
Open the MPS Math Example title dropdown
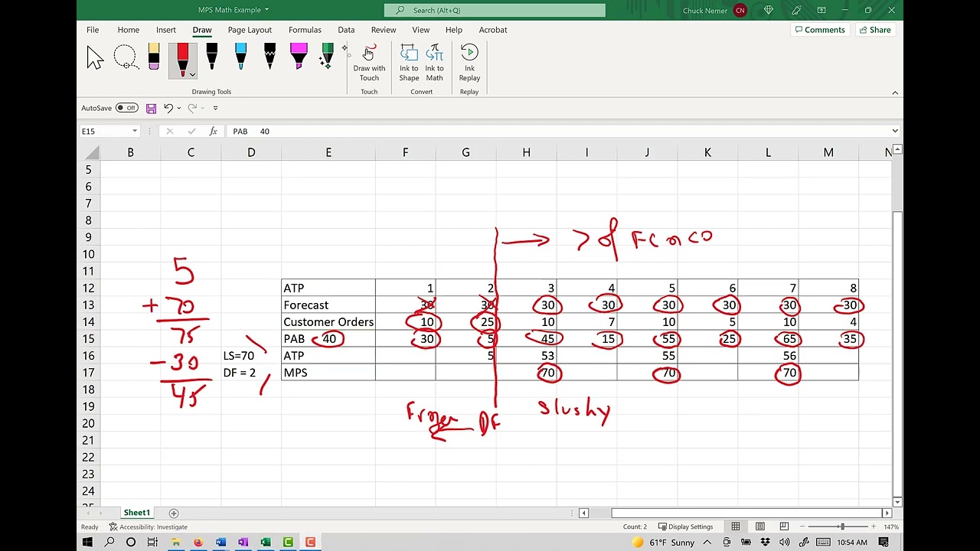234,10
